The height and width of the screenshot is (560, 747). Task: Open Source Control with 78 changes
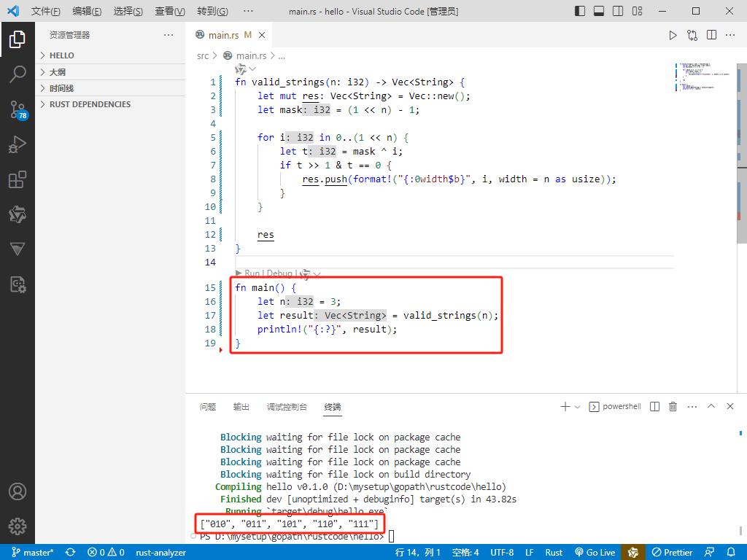(x=18, y=109)
